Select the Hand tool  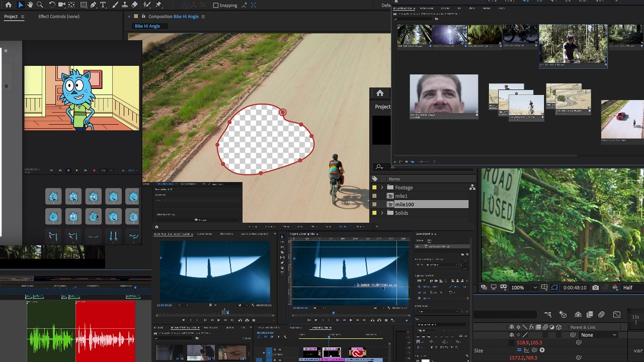tap(31, 5)
